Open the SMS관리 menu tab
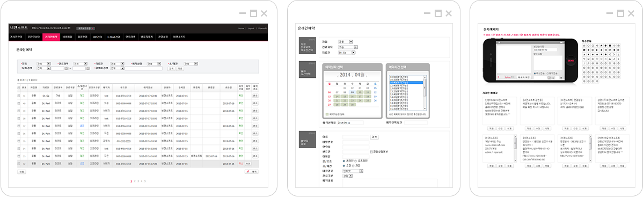This screenshot has width=644, height=197. click(97, 37)
